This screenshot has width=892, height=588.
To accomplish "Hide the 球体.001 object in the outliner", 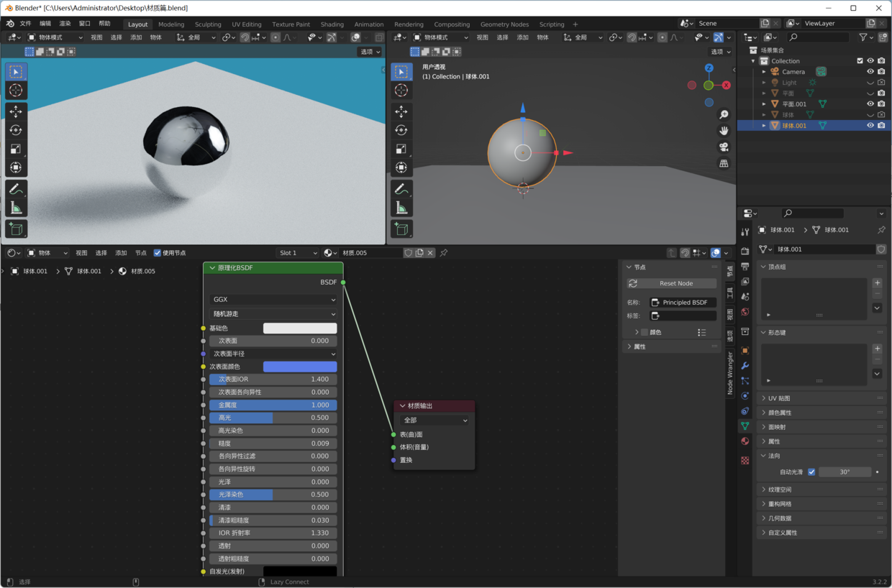I will (870, 125).
